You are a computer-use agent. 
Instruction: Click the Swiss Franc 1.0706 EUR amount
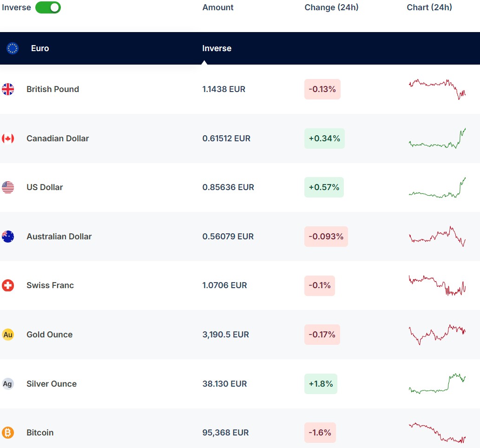pos(224,285)
